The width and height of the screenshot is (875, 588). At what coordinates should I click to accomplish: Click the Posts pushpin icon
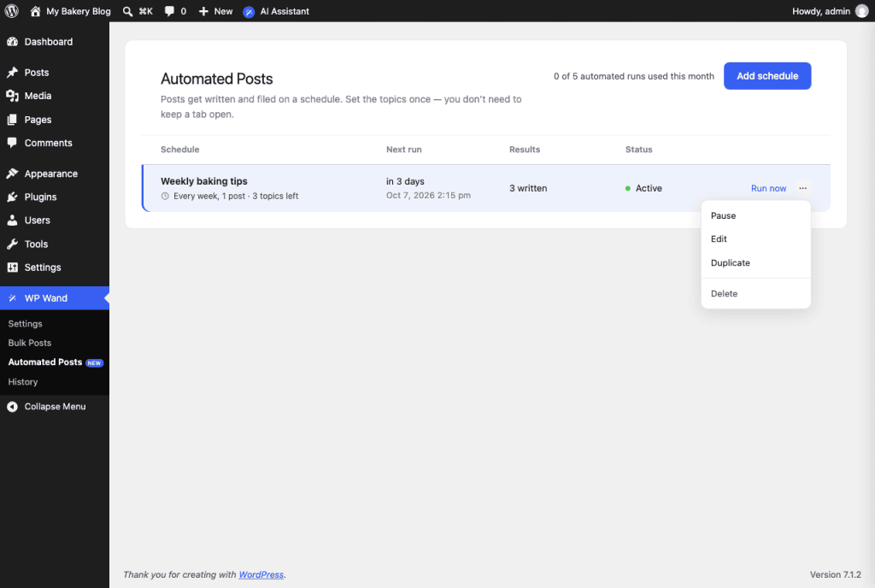tap(12, 73)
